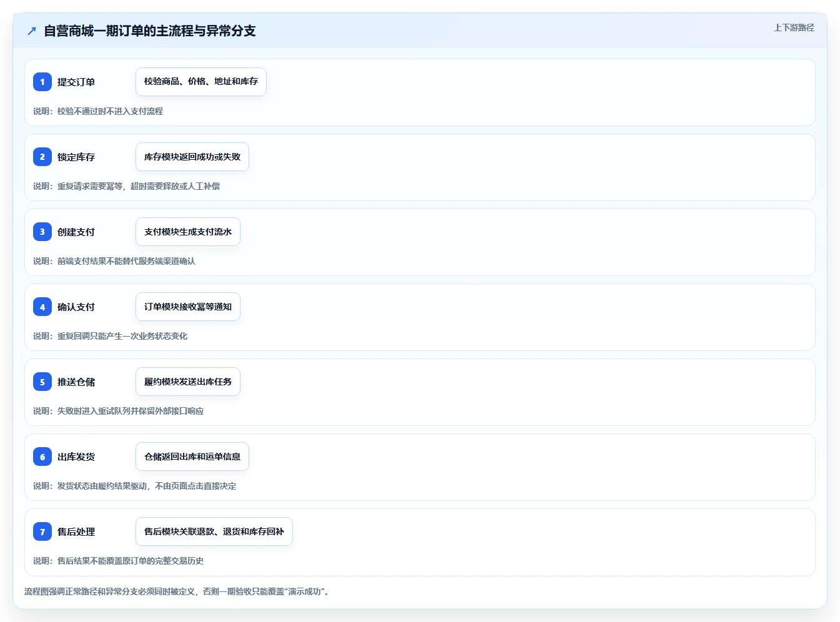The image size is (840, 622).
Task: Click the note 前端支付结果不能替代服务端渠道确认
Action: click(114, 261)
